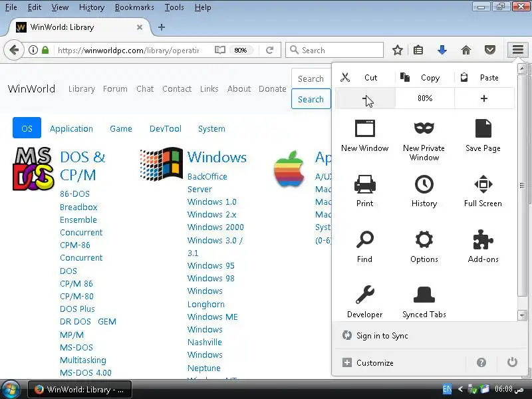This screenshot has width=532, height=399.
Task: Open the Donate navigation link
Action: coord(273,89)
